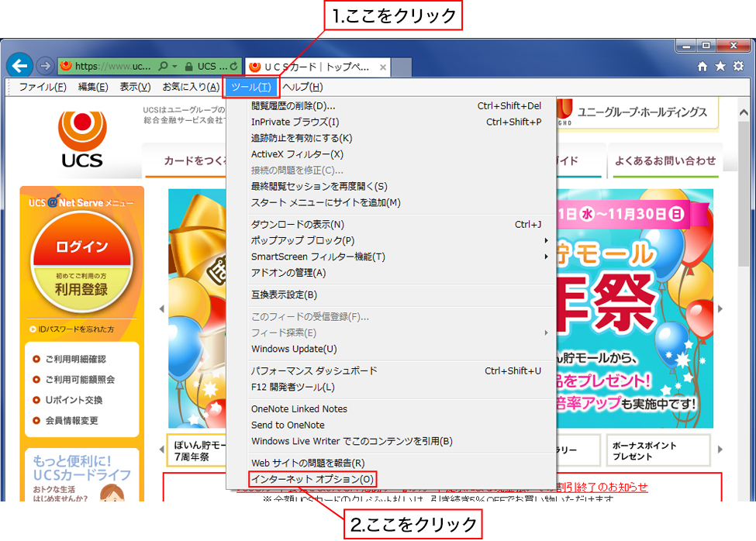The width and height of the screenshot is (756, 541).
Task: Open the Home page icon
Action: pyautogui.click(x=702, y=66)
